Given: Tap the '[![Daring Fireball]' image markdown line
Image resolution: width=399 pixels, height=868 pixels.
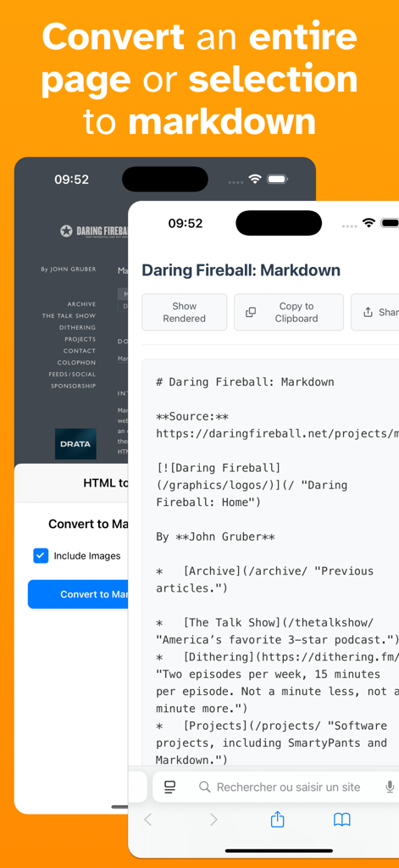Looking at the screenshot, I should pos(219,468).
